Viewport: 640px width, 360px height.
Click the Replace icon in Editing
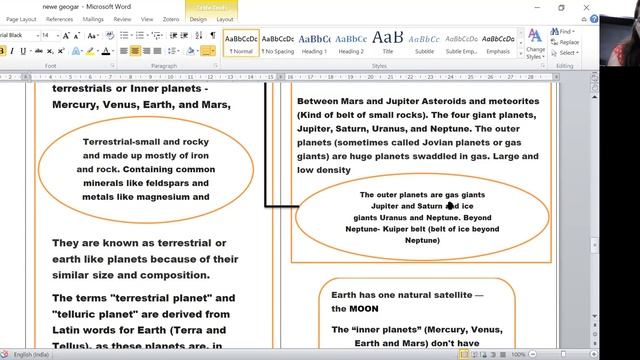(564, 42)
